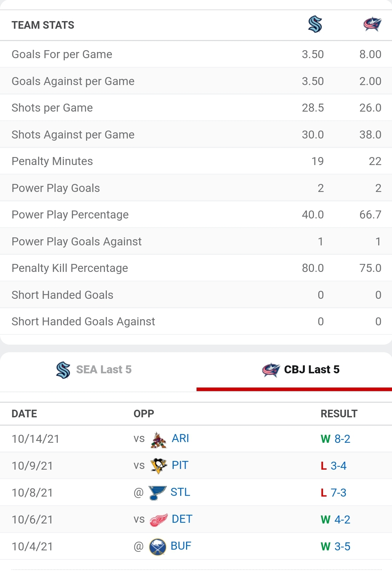
Task: Open the STL opponent link
Action: click(x=180, y=492)
